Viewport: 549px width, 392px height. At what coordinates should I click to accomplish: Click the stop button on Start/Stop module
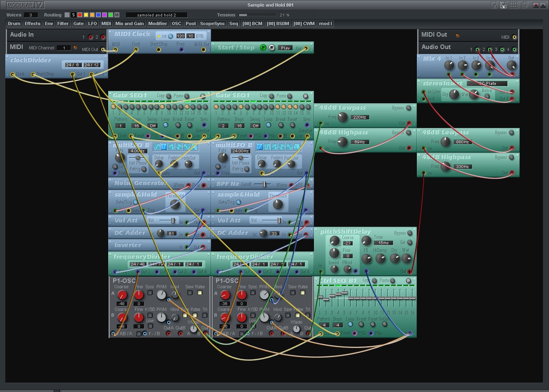272,48
